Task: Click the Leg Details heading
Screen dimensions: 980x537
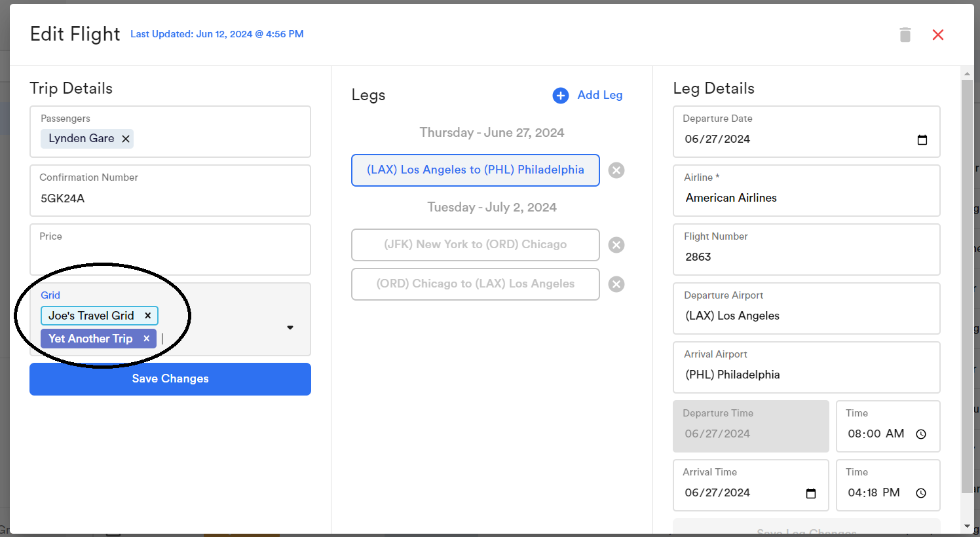Action: click(714, 88)
